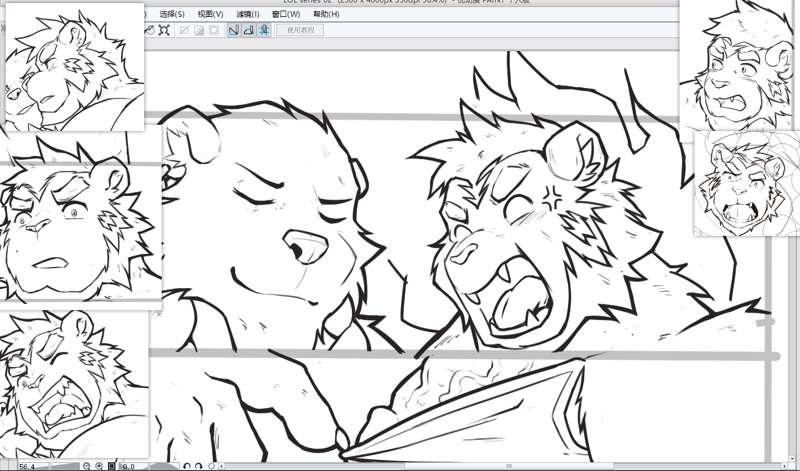Click the scale/rotate transform icon in toolbar
Screen dimensions: 800x471
[x=164, y=30]
